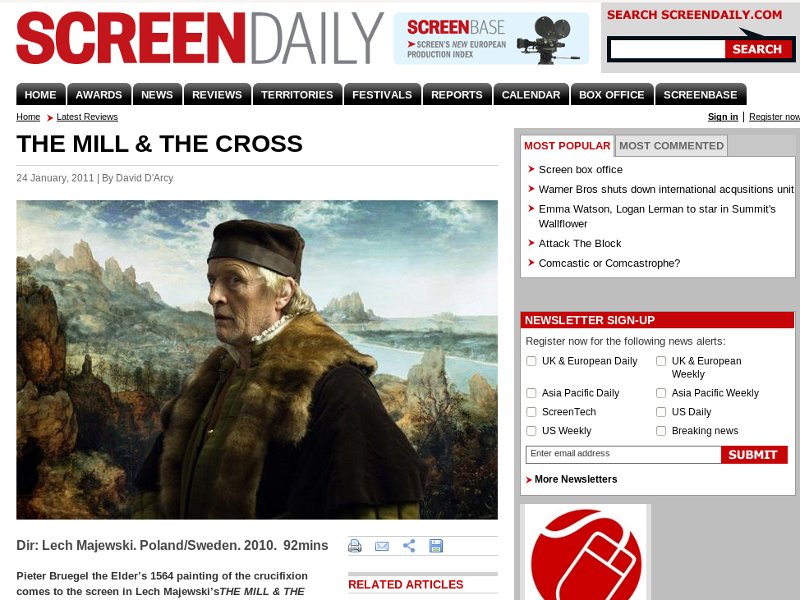The width and height of the screenshot is (800, 600).
Task: Open the Festivals menu item
Action: (382, 94)
